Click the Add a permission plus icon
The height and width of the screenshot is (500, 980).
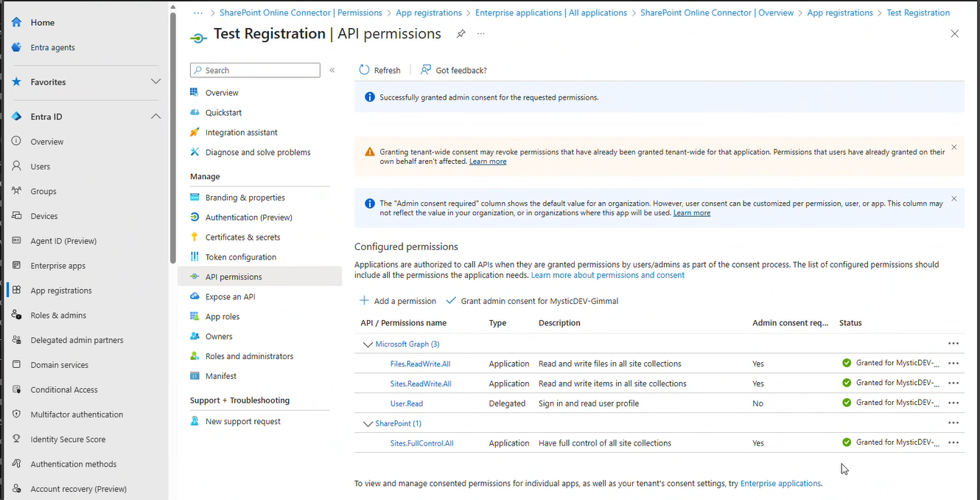(364, 300)
